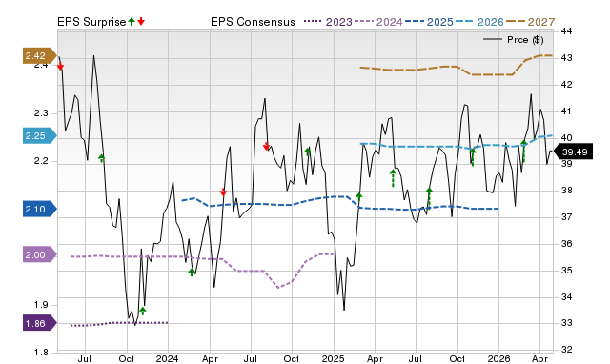Click the 2024 x-axis label
This screenshot has height=364, width=610.
168,358
